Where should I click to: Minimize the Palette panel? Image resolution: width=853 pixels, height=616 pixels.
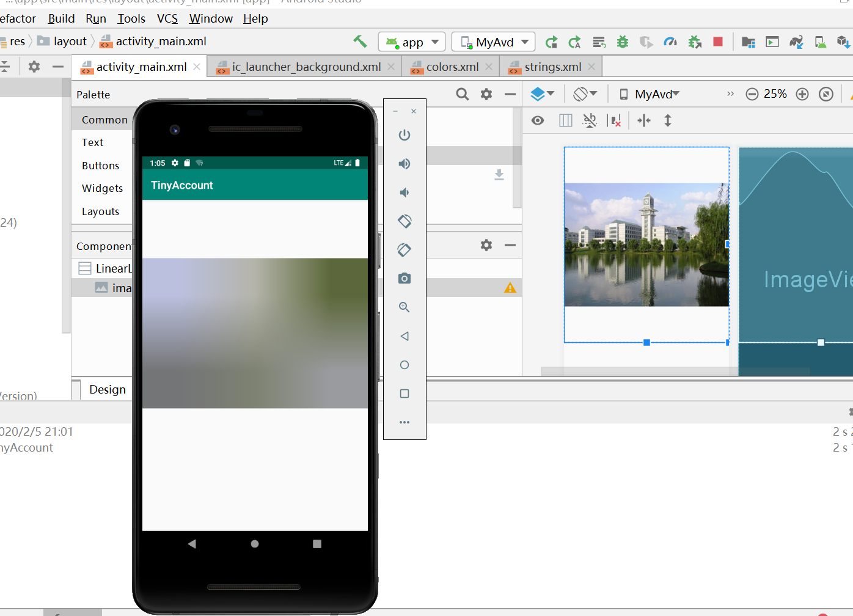(510, 94)
